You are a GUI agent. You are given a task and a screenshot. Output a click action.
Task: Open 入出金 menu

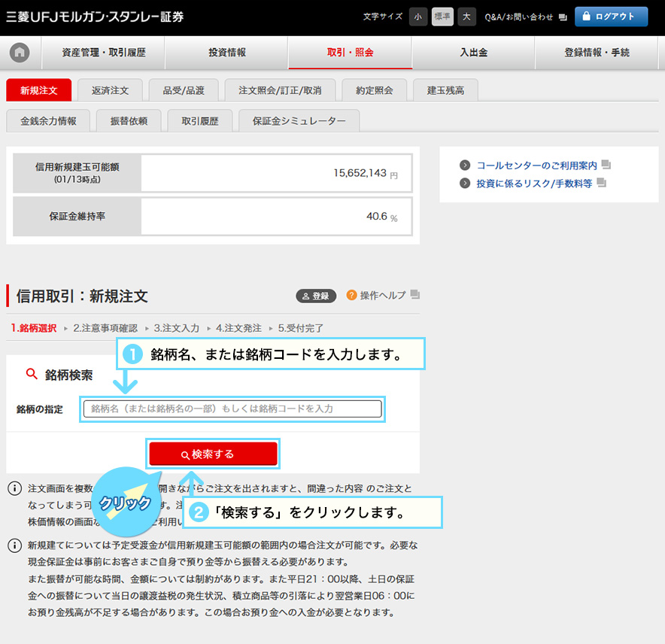473,53
